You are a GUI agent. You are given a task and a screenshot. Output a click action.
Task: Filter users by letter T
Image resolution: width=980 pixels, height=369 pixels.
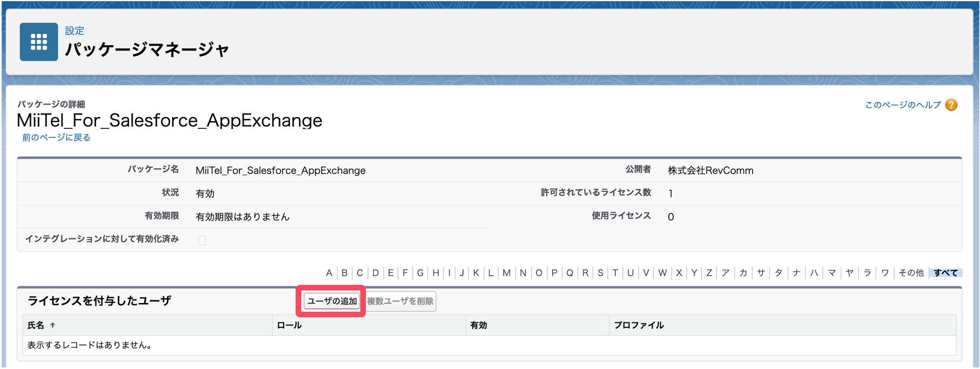click(615, 273)
